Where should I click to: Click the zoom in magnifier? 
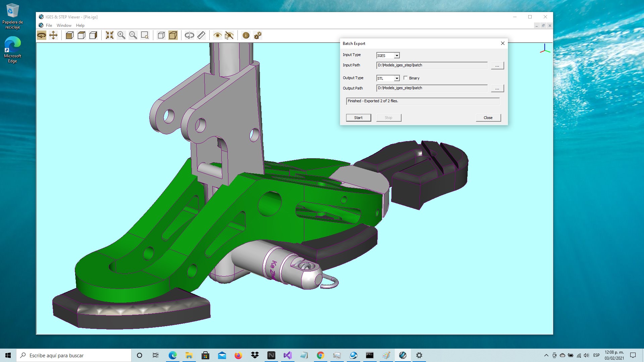(x=121, y=35)
